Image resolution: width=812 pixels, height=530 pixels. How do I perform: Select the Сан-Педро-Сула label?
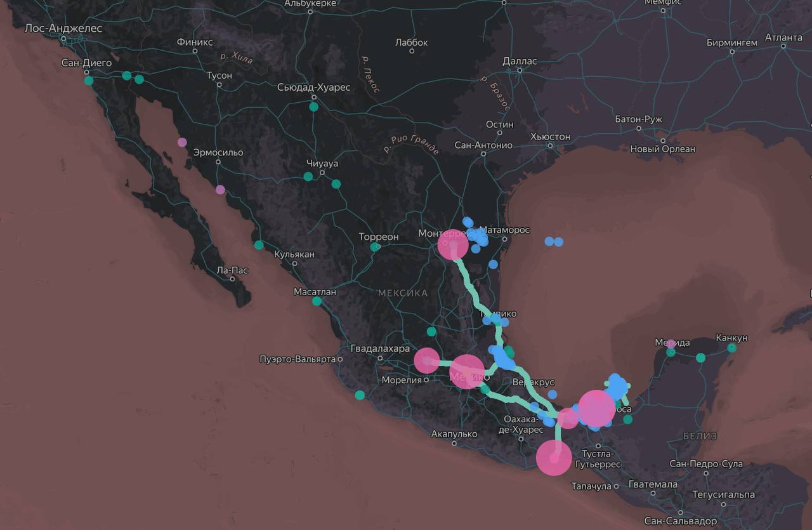point(706,464)
